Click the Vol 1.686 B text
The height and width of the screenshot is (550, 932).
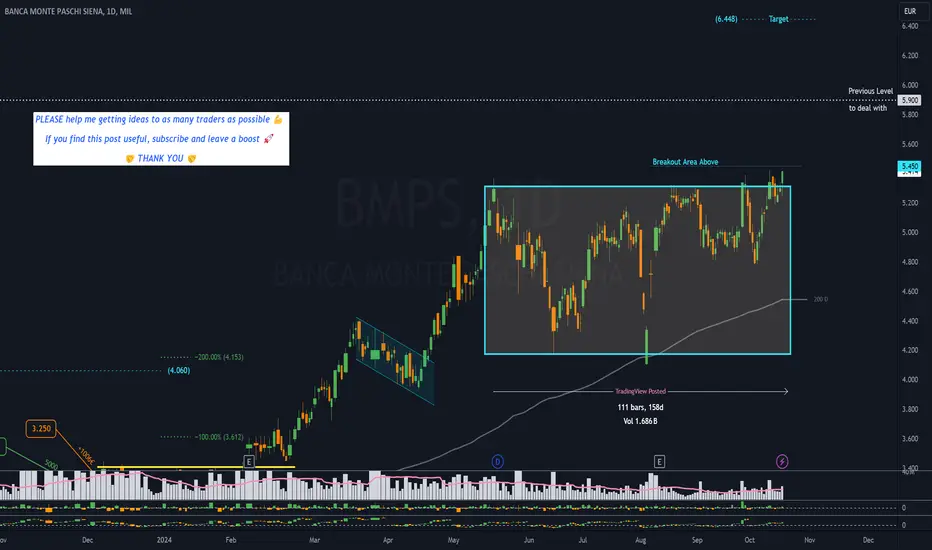[x=640, y=421]
